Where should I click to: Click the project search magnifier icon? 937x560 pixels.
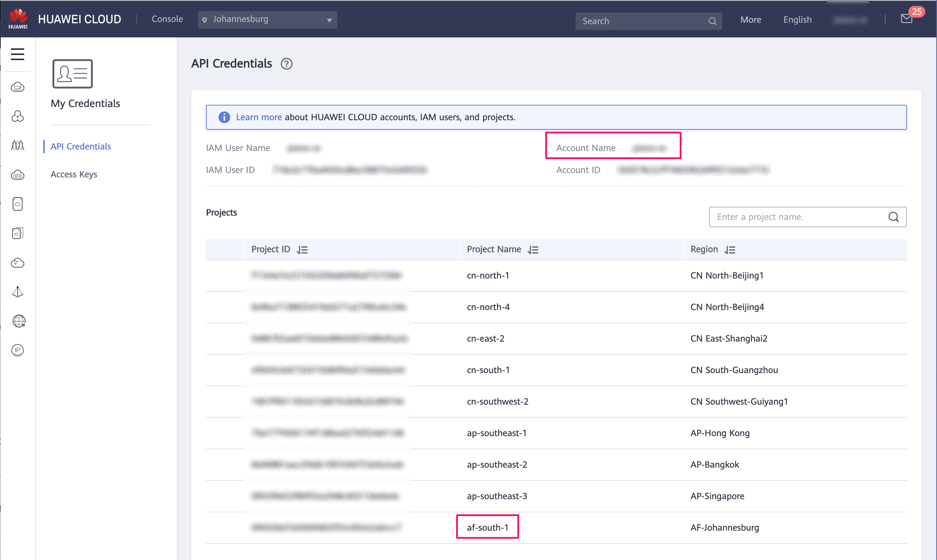[893, 217]
